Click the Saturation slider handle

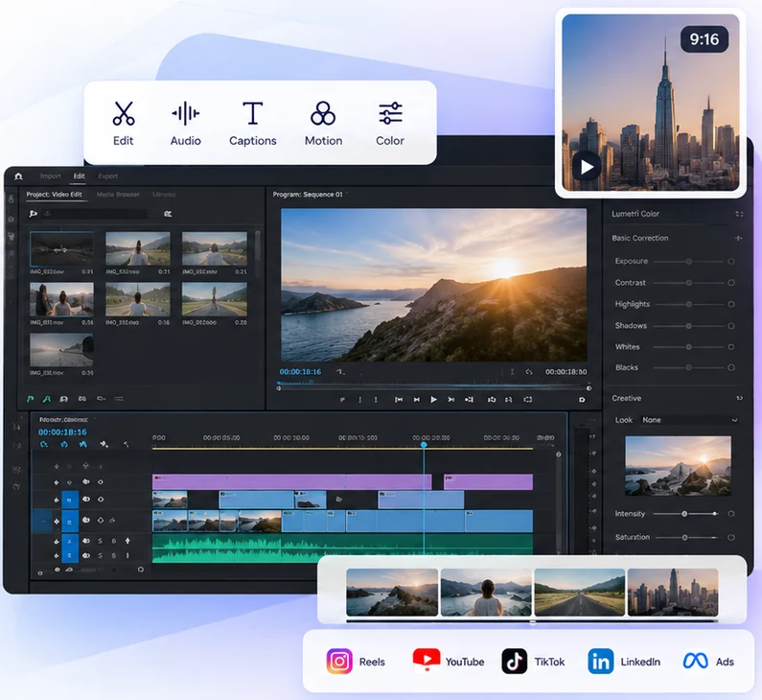(x=684, y=537)
